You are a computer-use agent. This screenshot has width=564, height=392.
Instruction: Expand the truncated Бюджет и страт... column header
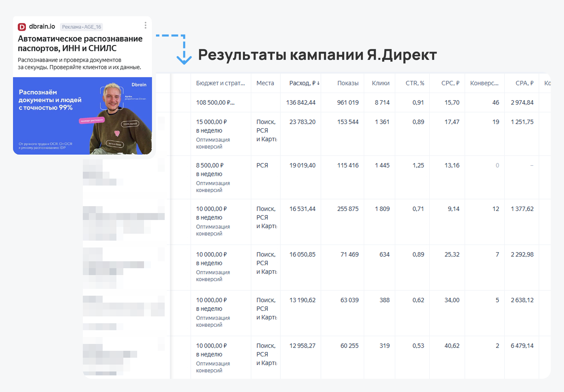(221, 83)
